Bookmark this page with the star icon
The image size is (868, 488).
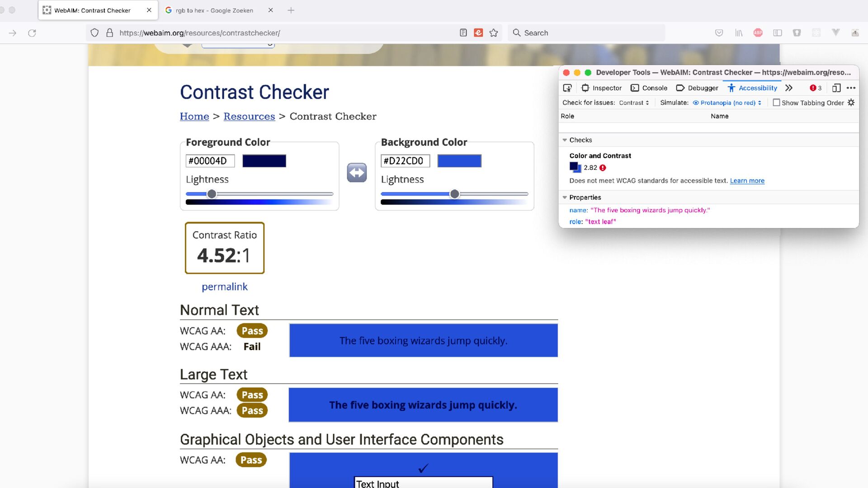[494, 33]
